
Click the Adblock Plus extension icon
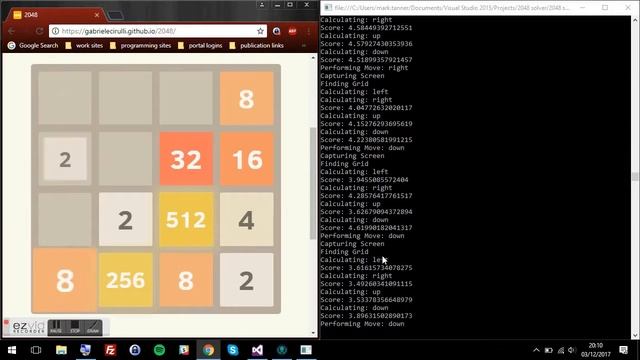coord(292,31)
